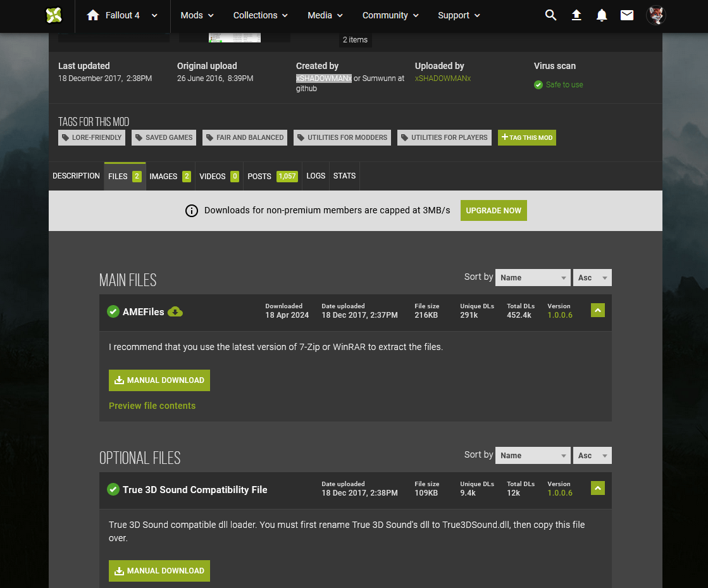This screenshot has height=588, width=708.
Task: Click Manual Download for True 3D Sound file
Action: click(x=159, y=571)
